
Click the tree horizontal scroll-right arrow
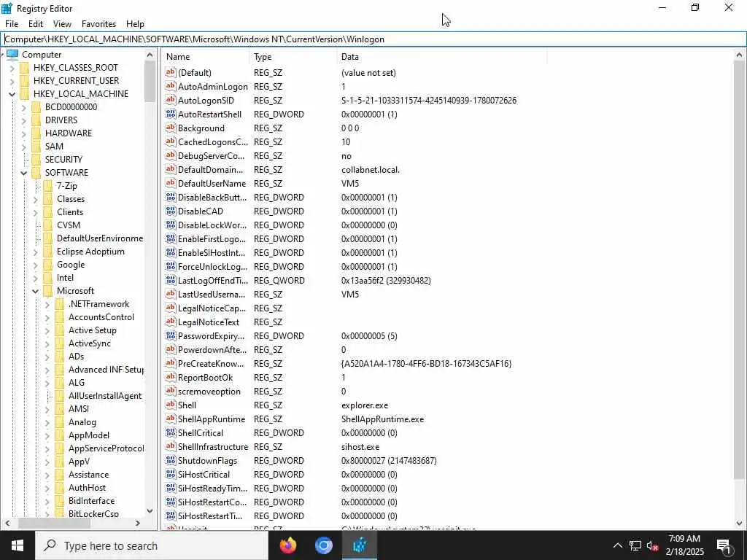pos(138,524)
